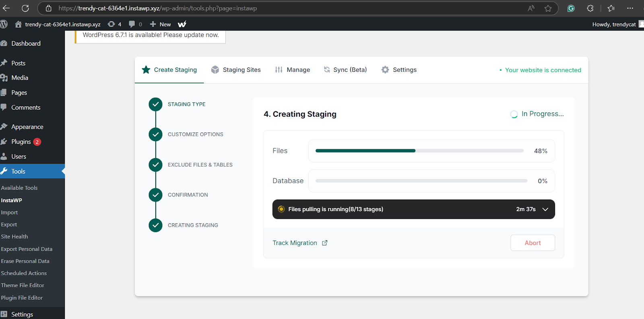Click the Confirmation step checkmark
644x319 pixels.
(155, 195)
